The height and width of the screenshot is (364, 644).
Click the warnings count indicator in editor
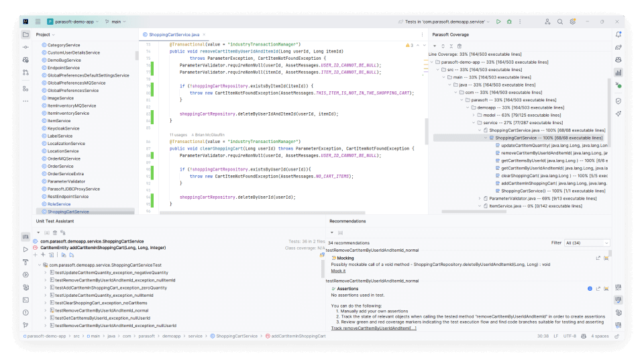pyautogui.click(x=409, y=45)
